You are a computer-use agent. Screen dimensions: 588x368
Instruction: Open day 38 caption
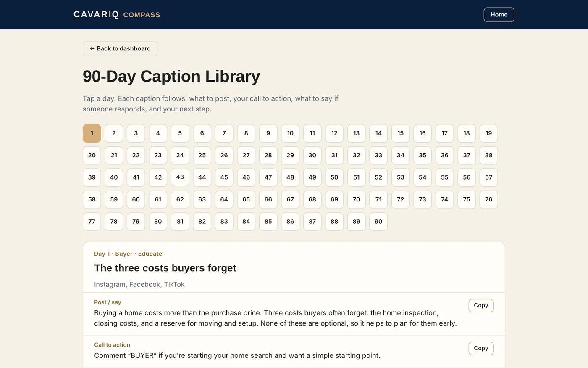point(489,156)
